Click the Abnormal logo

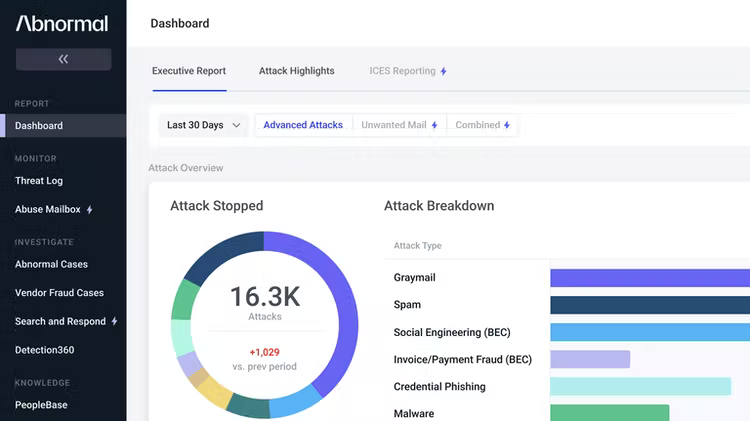click(x=62, y=23)
